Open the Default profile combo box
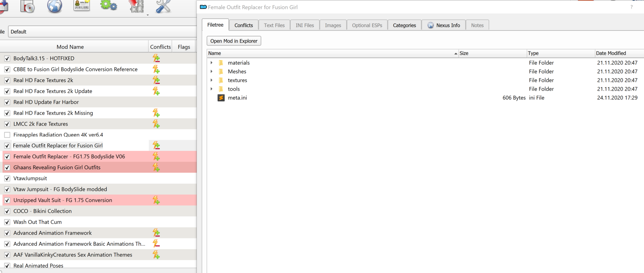The image size is (644, 273). [102, 32]
